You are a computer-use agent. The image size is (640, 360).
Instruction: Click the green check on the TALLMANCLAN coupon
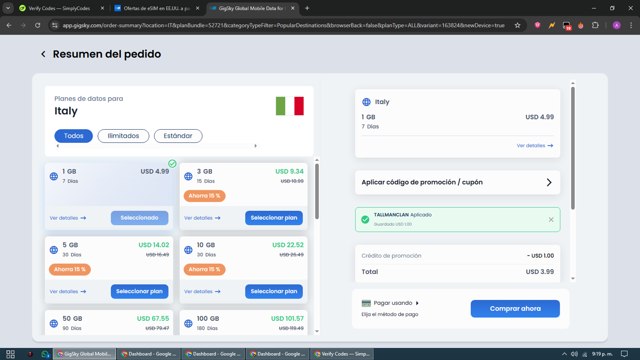pos(365,220)
